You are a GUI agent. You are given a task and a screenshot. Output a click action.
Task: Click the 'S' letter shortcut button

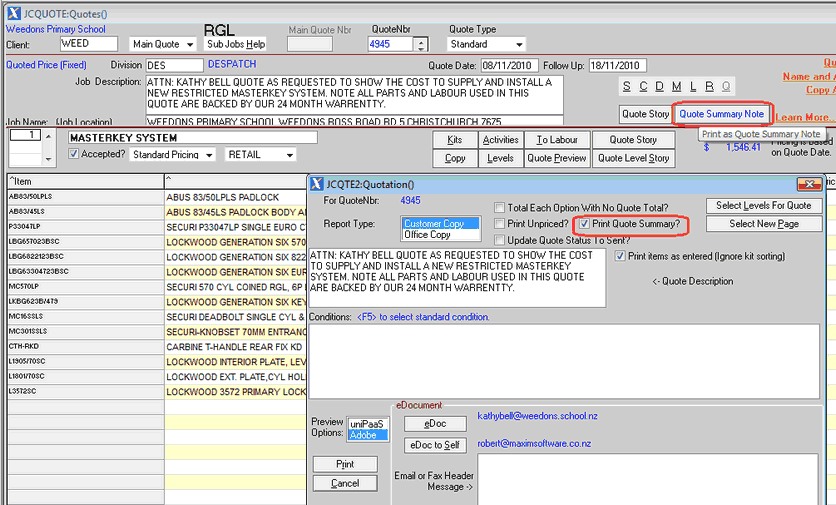point(629,86)
